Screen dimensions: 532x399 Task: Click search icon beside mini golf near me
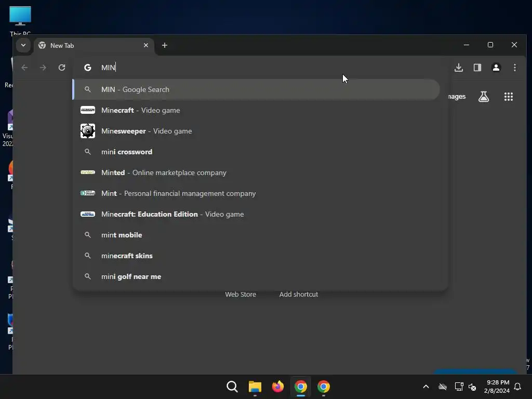pos(87,276)
